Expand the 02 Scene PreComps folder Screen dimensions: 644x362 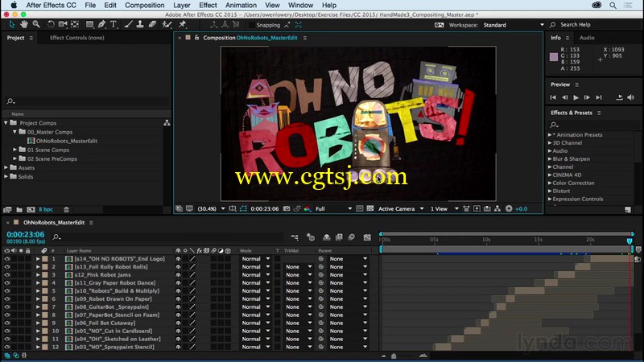[14, 158]
